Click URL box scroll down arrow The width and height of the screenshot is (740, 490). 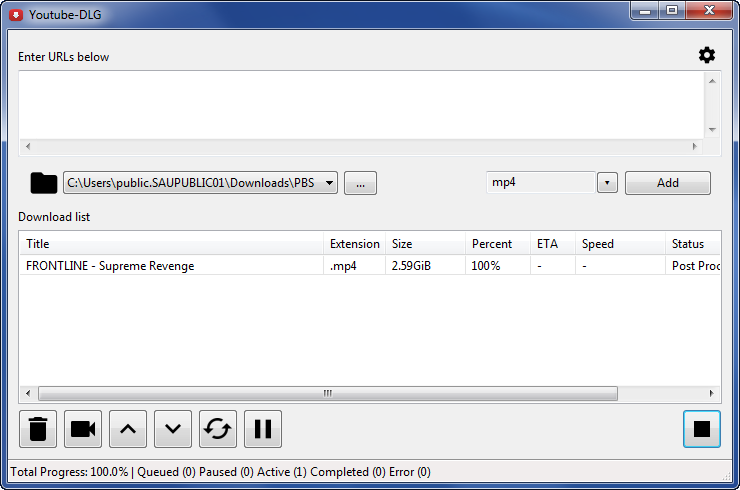point(712,129)
